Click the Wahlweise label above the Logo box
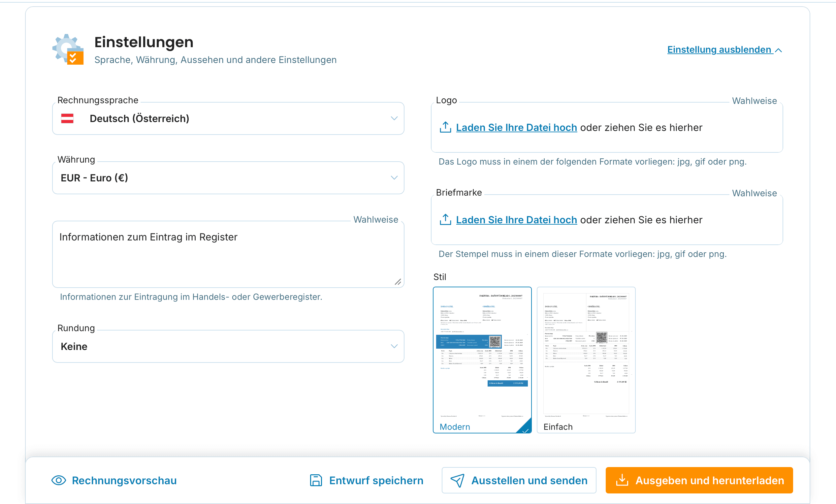The image size is (836, 504). [754, 101]
